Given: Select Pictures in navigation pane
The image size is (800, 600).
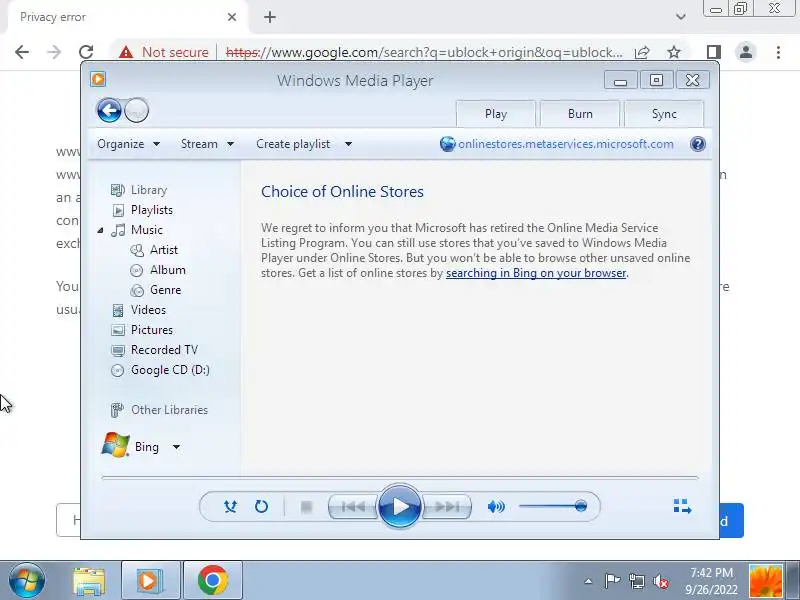Looking at the screenshot, I should click(142, 330).
